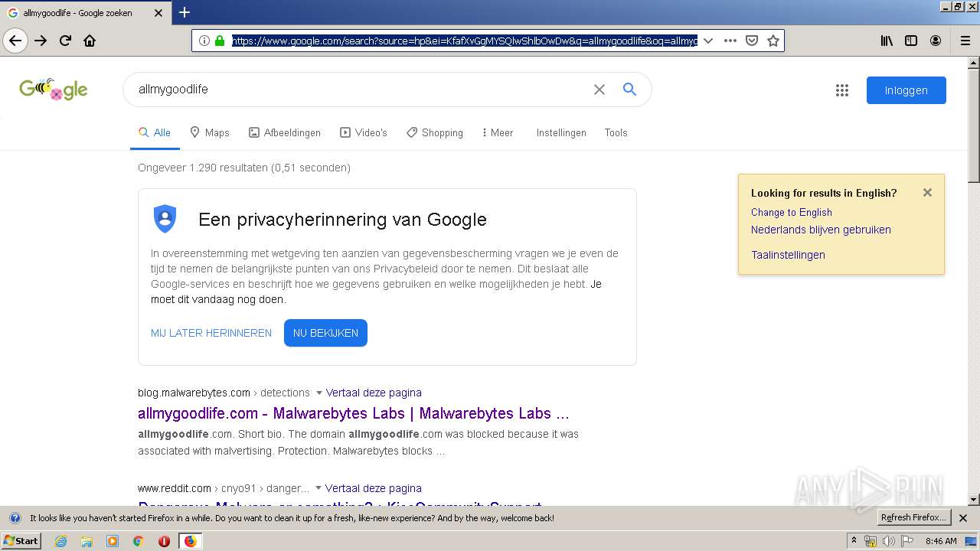Click the forward navigation arrow
This screenshot has height=551, width=980.
tap(41, 41)
